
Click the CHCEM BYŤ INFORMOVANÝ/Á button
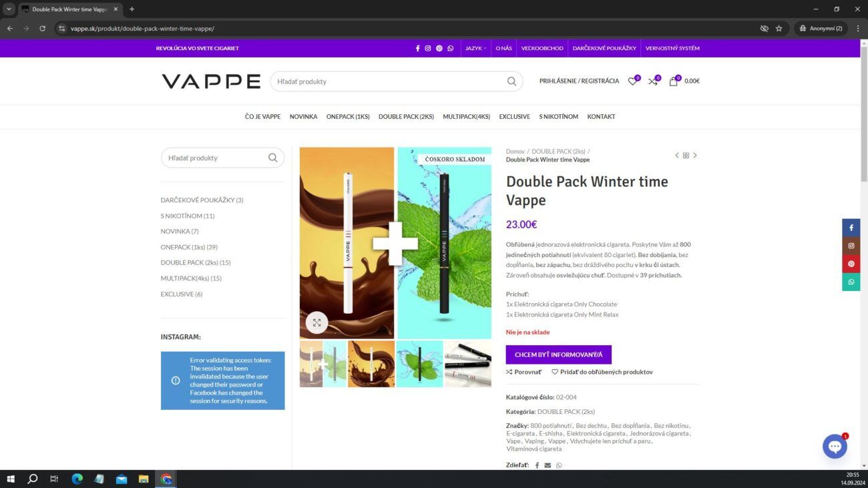point(558,354)
